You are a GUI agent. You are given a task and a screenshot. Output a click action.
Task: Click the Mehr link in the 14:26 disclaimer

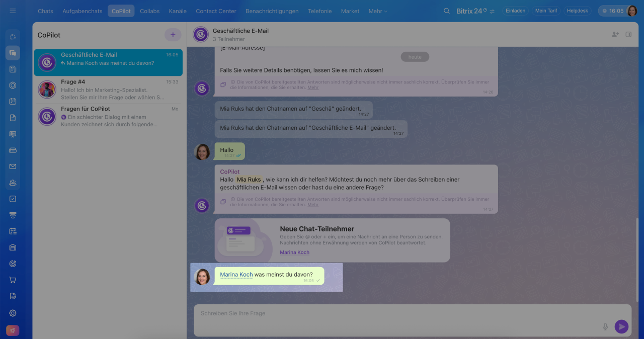pyautogui.click(x=313, y=88)
